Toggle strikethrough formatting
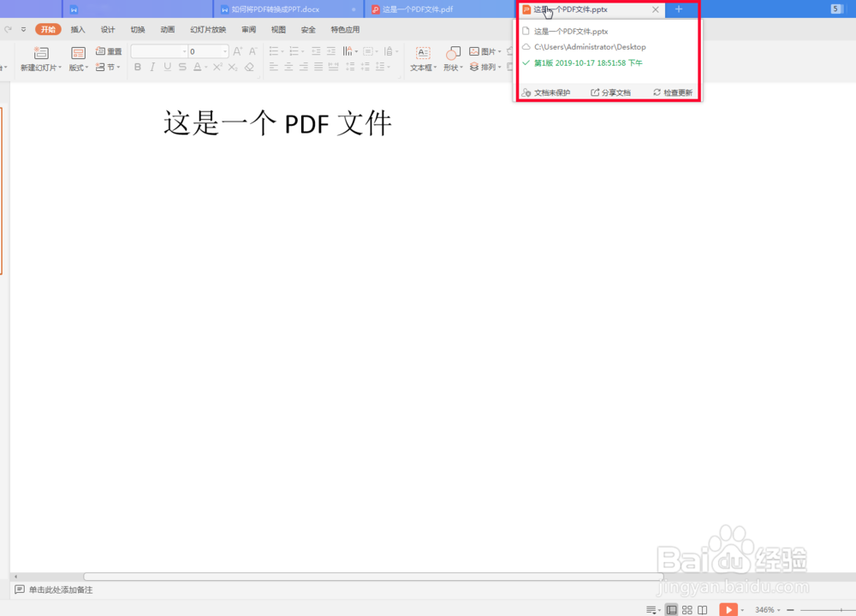856x616 pixels. (182, 67)
